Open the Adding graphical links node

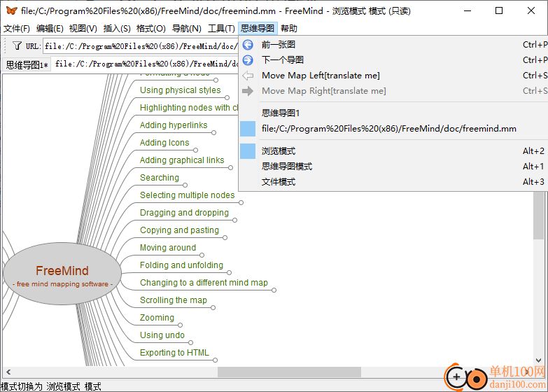(x=182, y=160)
